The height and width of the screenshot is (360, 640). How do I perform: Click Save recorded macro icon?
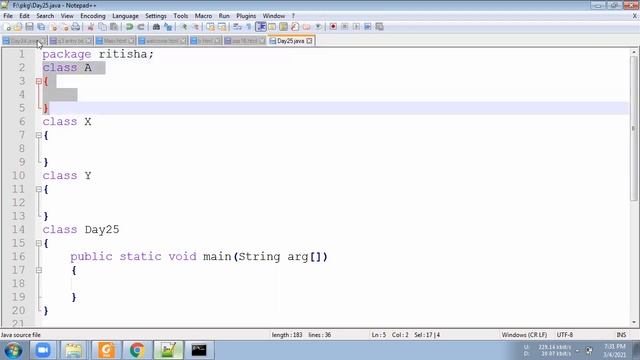click(x=380, y=27)
